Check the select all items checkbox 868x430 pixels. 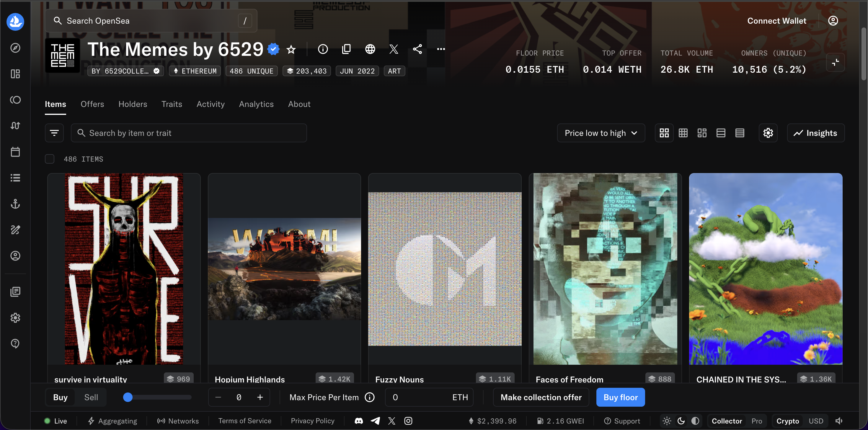point(50,159)
